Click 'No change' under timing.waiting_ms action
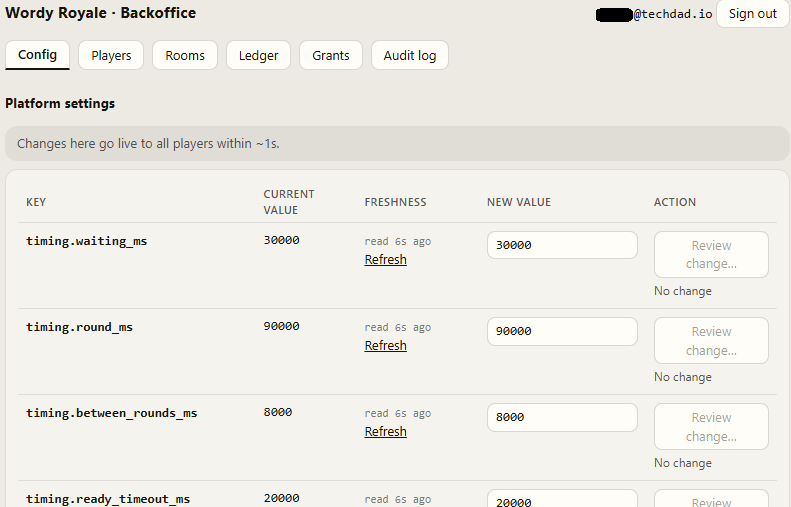This screenshot has width=791, height=507. [x=683, y=291]
